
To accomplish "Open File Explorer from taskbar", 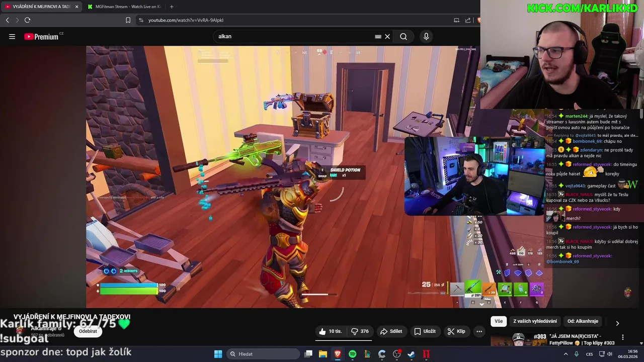I will point(323,354).
